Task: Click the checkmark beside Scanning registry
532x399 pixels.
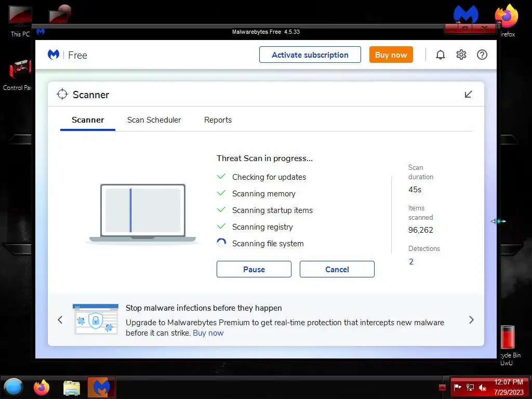Action: pyautogui.click(x=221, y=227)
